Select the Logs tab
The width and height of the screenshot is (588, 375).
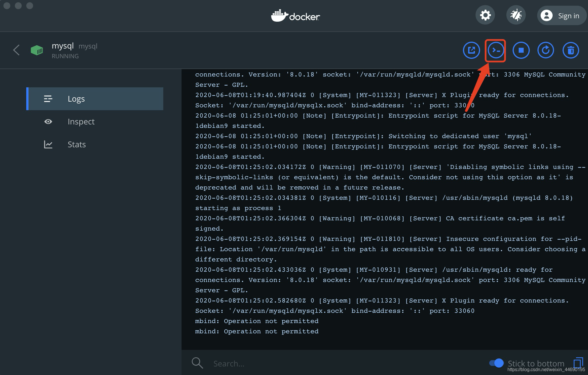coord(95,99)
